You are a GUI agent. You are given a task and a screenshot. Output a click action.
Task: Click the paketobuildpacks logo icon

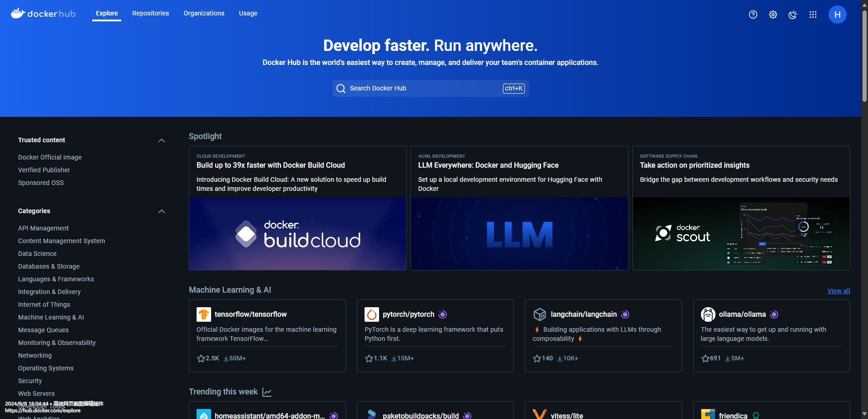[372, 414]
